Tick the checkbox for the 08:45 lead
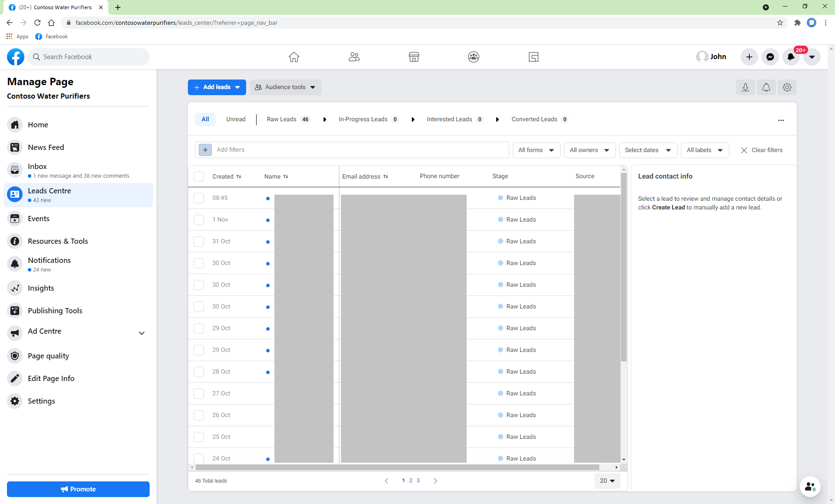Viewport: 835px width, 504px height. (199, 198)
